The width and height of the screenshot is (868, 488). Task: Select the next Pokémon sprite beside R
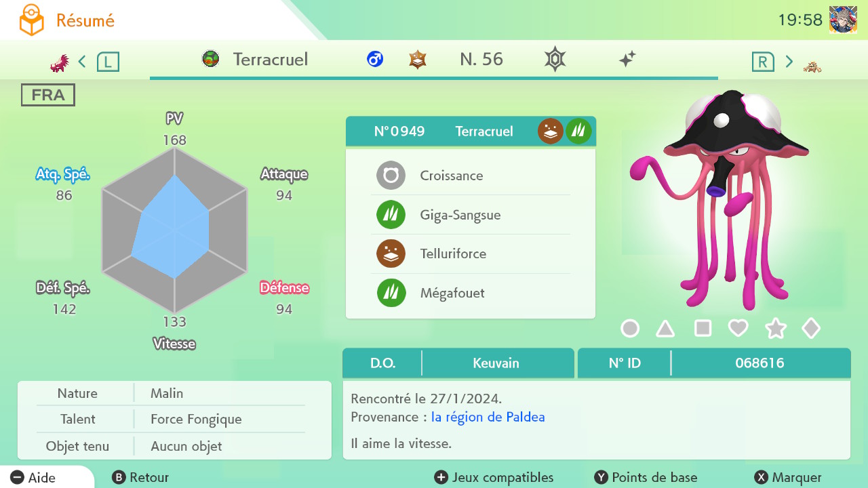click(812, 66)
